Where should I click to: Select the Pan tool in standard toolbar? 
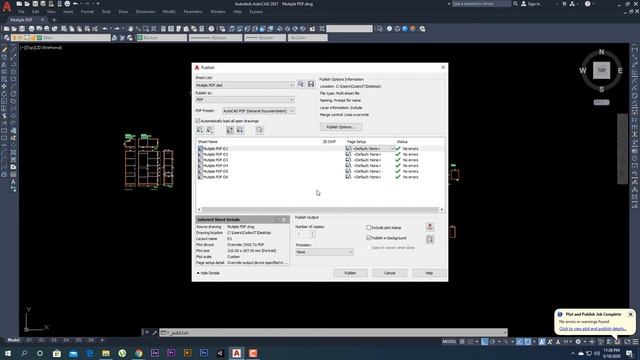click(131, 29)
